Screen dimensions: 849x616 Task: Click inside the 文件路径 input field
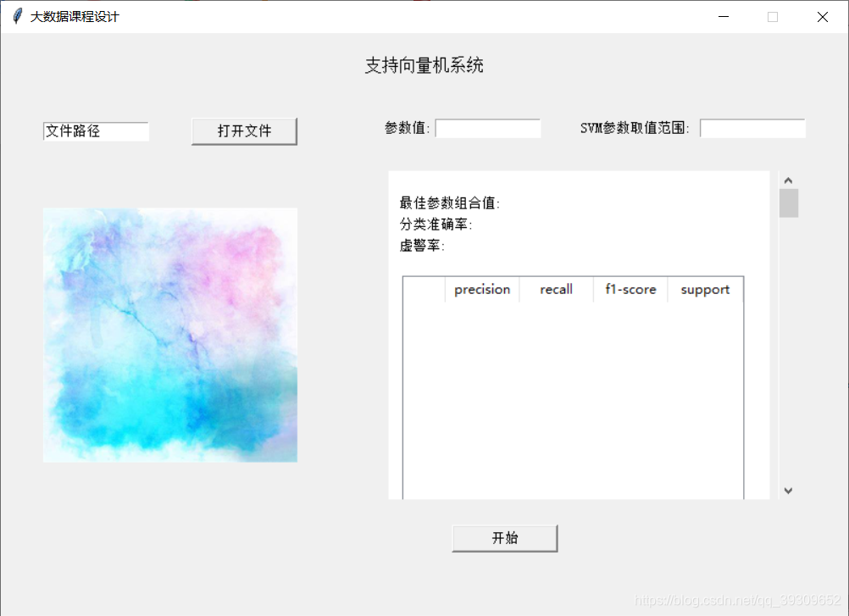95,130
